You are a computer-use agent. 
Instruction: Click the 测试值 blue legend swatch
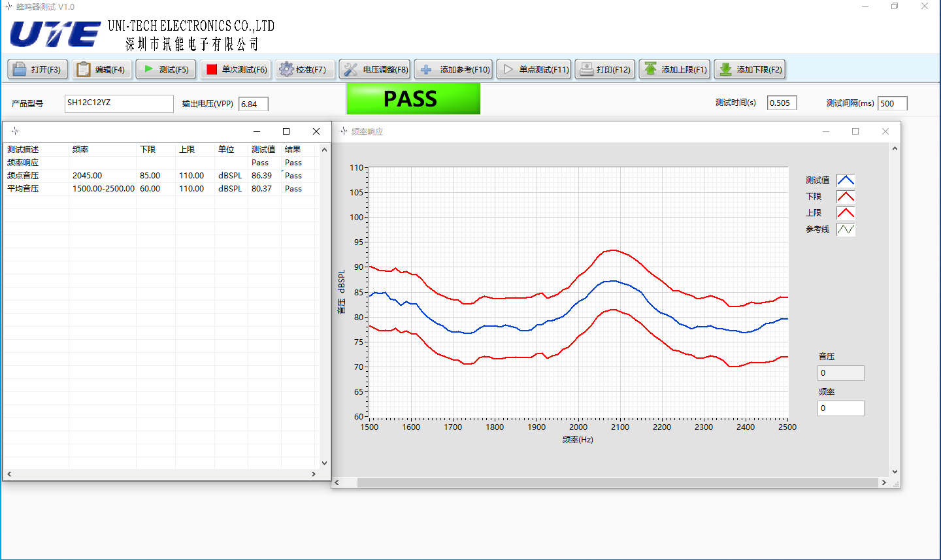(x=846, y=180)
